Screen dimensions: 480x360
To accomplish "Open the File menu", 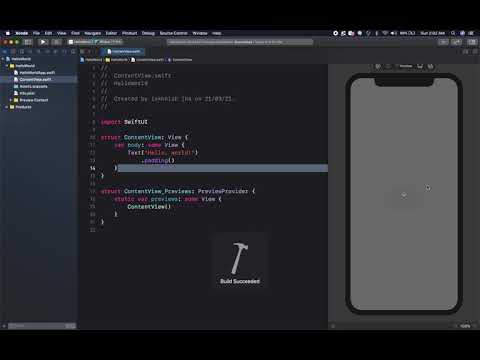I will pyautogui.click(x=36, y=33).
